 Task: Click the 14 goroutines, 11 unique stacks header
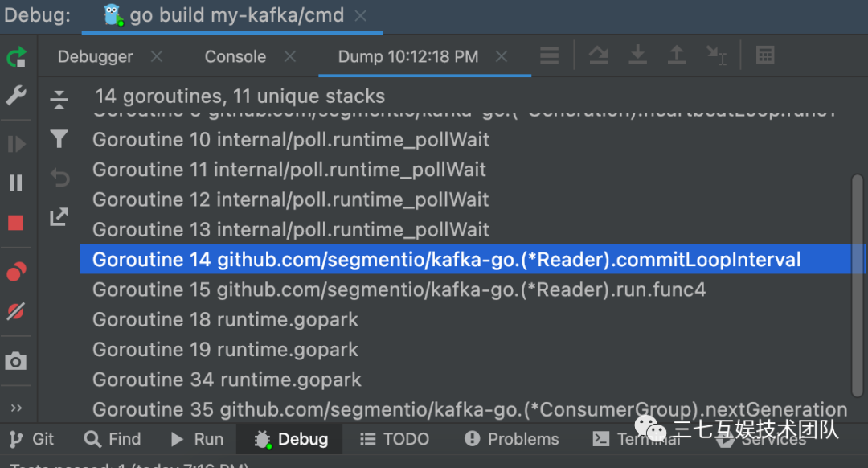[240, 96]
